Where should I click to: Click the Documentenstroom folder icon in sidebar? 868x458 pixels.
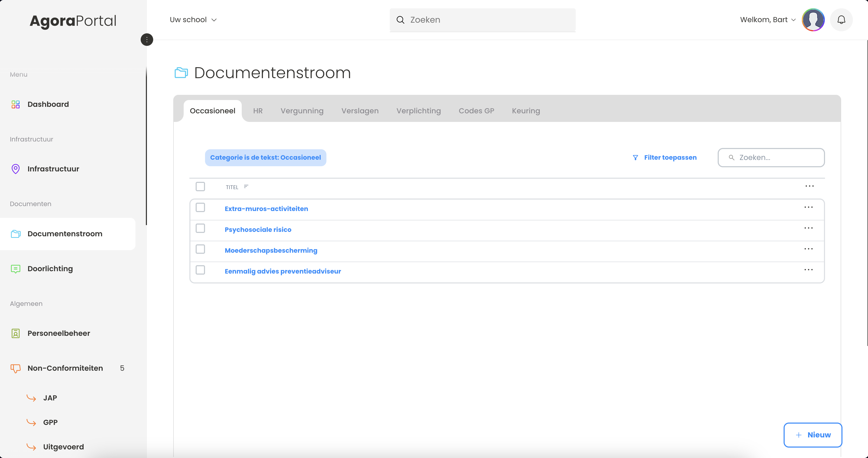[x=16, y=234]
